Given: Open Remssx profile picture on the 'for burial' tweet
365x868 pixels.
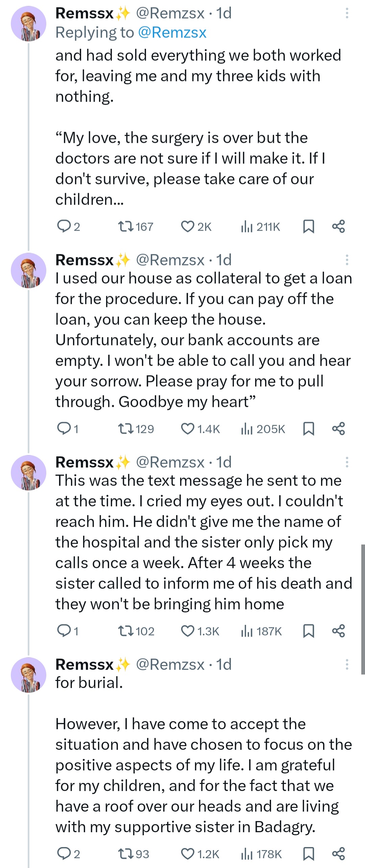Looking at the screenshot, I should (28, 675).
